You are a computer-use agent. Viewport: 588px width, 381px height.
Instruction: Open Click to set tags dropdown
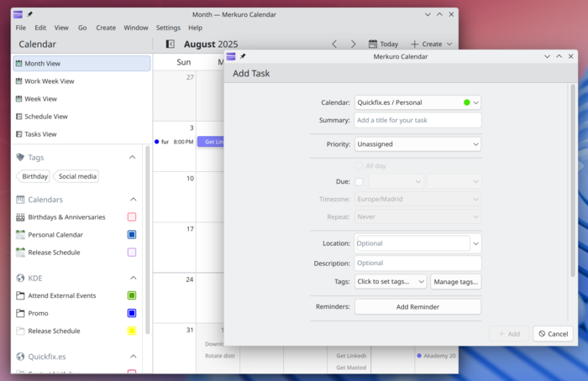coord(391,282)
